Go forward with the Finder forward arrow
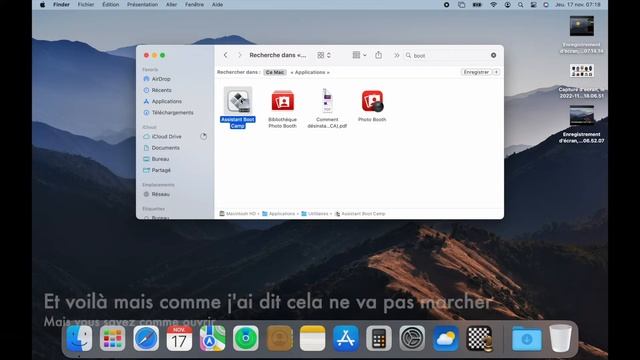The image size is (640, 360). click(240, 55)
